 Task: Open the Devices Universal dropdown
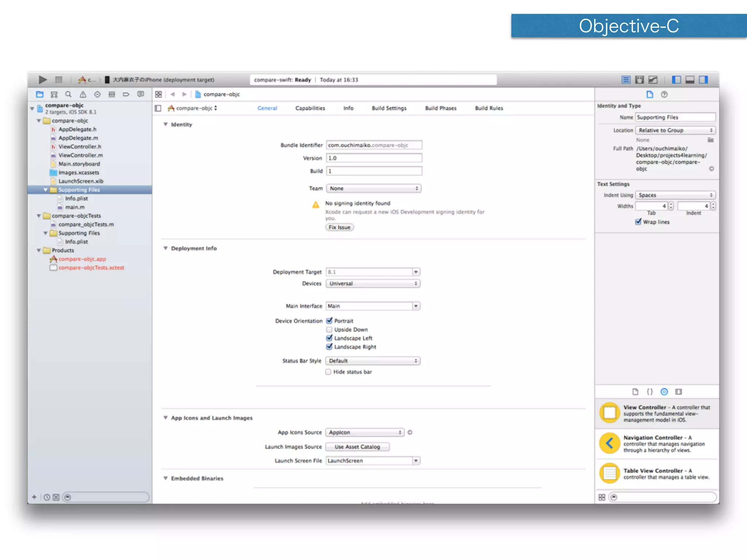[373, 284]
